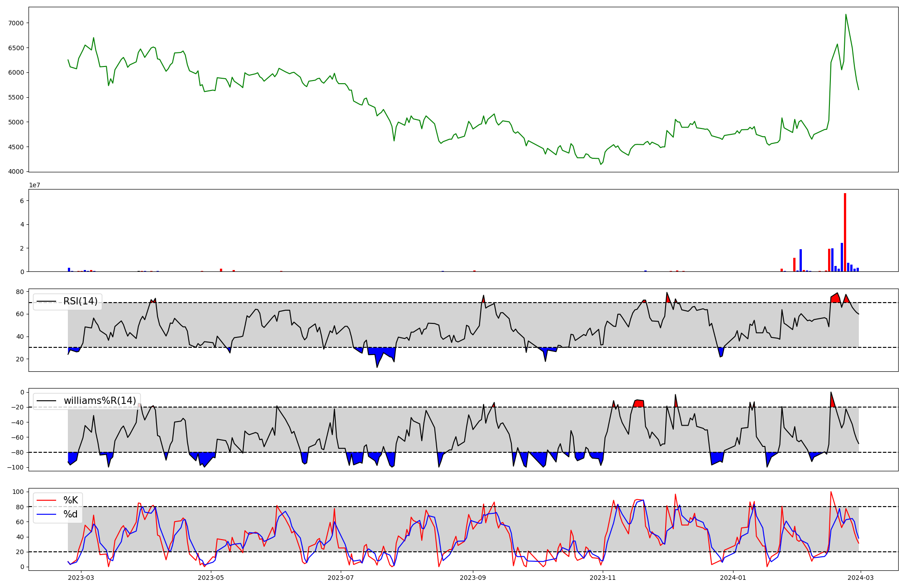Select the %K legend text

[71, 500]
